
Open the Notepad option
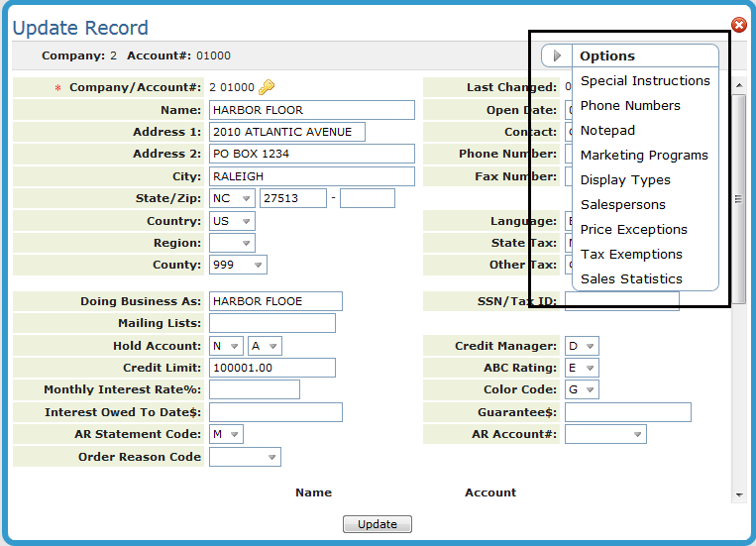[607, 131]
